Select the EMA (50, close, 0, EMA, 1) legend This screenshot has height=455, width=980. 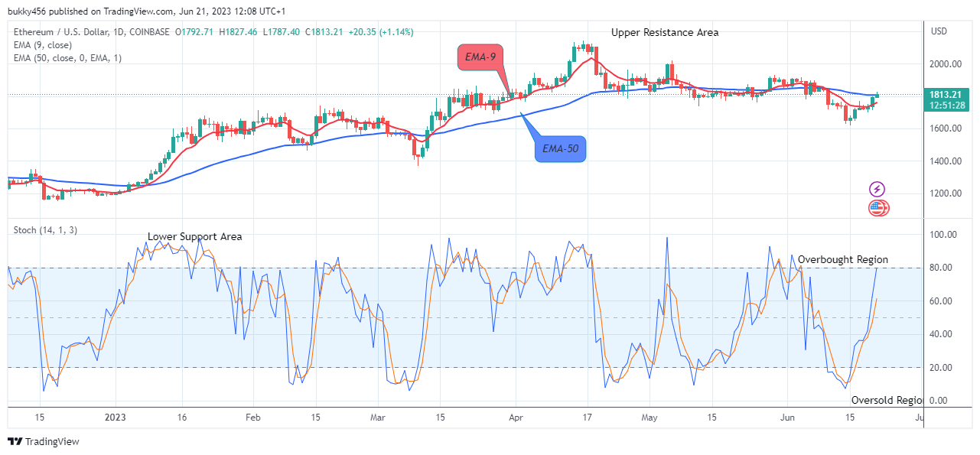tap(67, 58)
